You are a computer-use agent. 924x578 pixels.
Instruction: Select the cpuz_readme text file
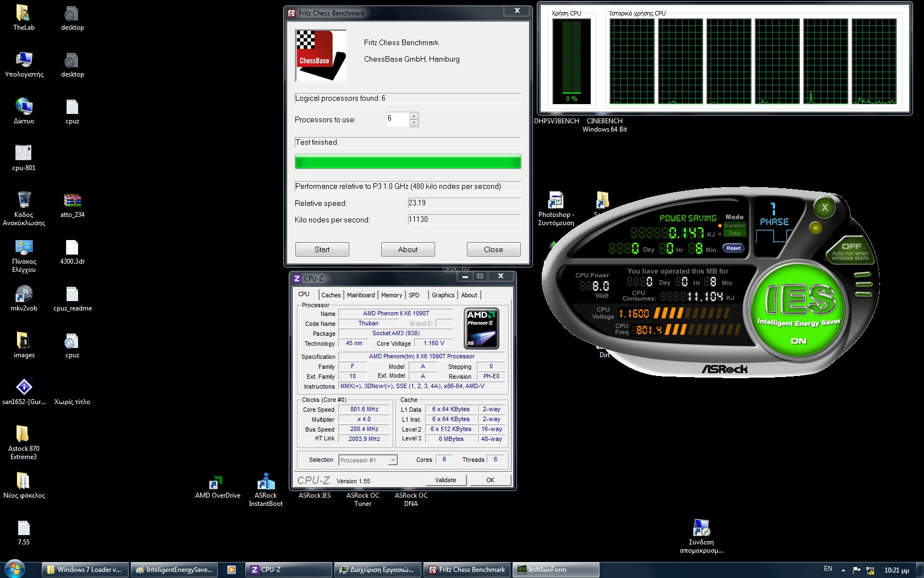72,298
